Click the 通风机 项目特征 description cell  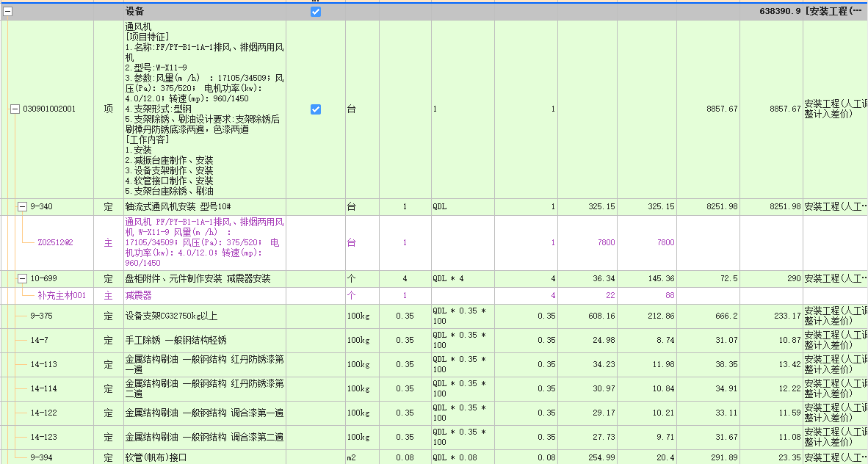point(204,109)
